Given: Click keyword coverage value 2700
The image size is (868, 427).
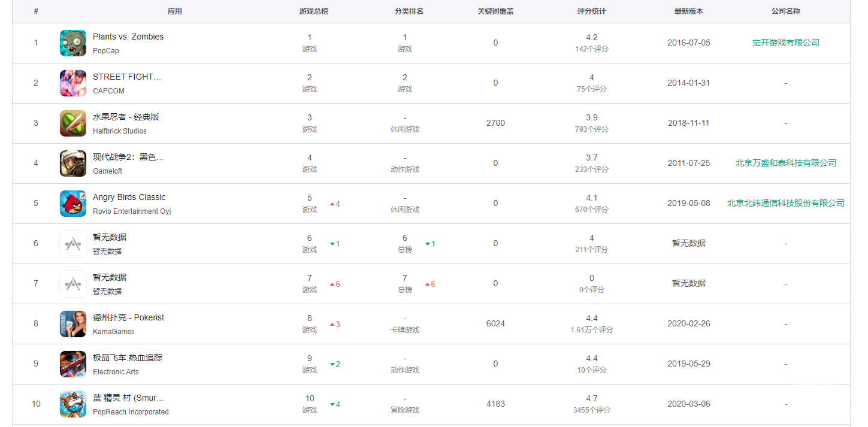Looking at the screenshot, I should tap(495, 123).
